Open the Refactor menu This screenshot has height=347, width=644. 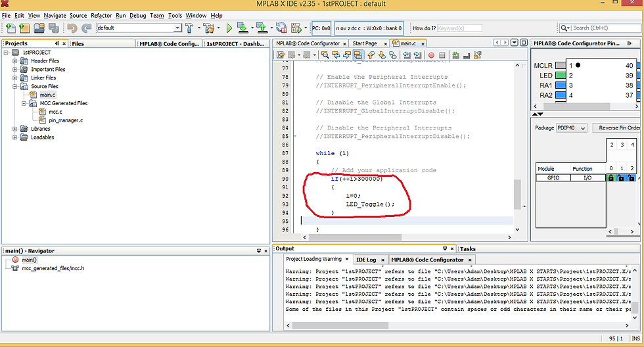click(101, 16)
